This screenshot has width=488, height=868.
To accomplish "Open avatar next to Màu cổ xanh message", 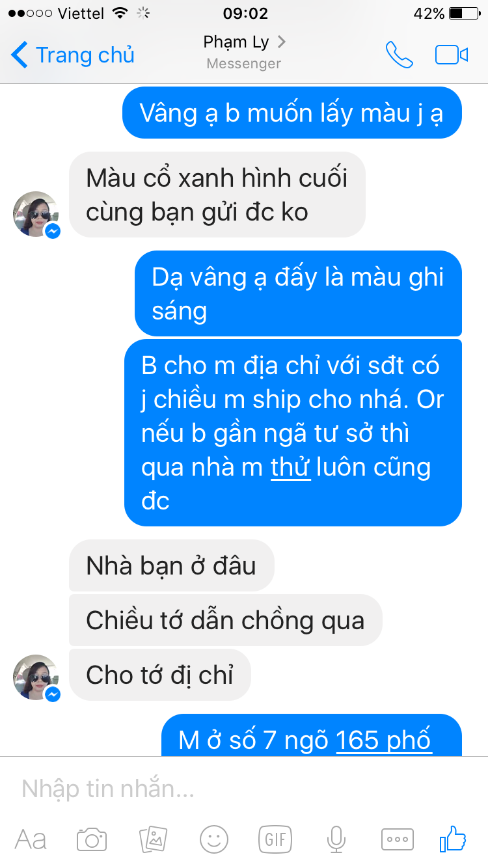I will point(36,215).
